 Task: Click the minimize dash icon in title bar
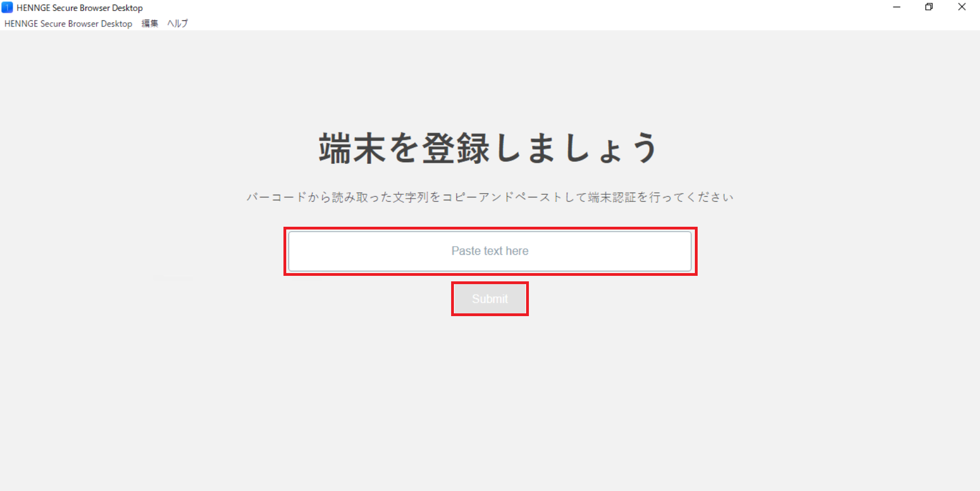[897, 7]
